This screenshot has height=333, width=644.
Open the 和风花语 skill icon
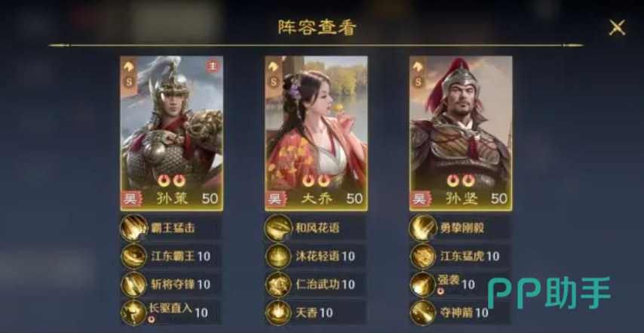tap(278, 228)
